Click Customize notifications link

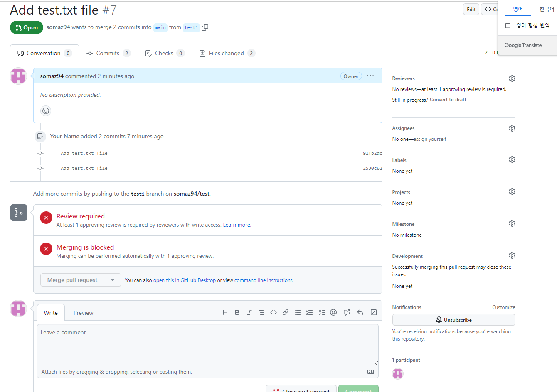(503, 307)
